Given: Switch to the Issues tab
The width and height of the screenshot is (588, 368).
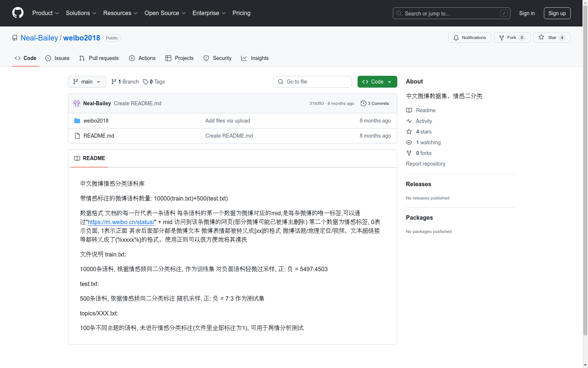Looking at the screenshot, I should point(57,58).
